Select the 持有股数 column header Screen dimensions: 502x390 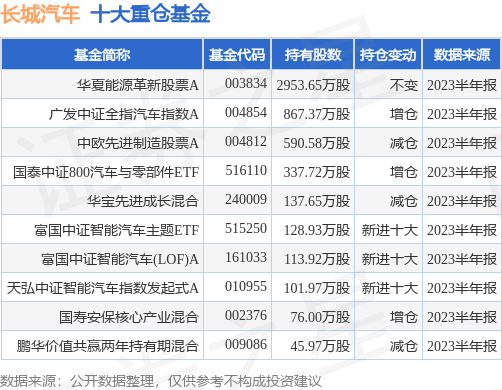point(313,55)
